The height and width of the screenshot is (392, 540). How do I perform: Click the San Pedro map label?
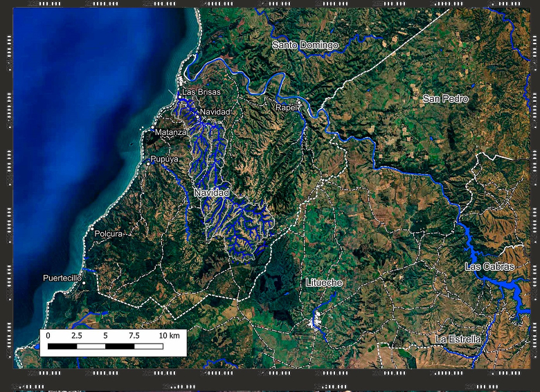pyautogui.click(x=445, y=99)
